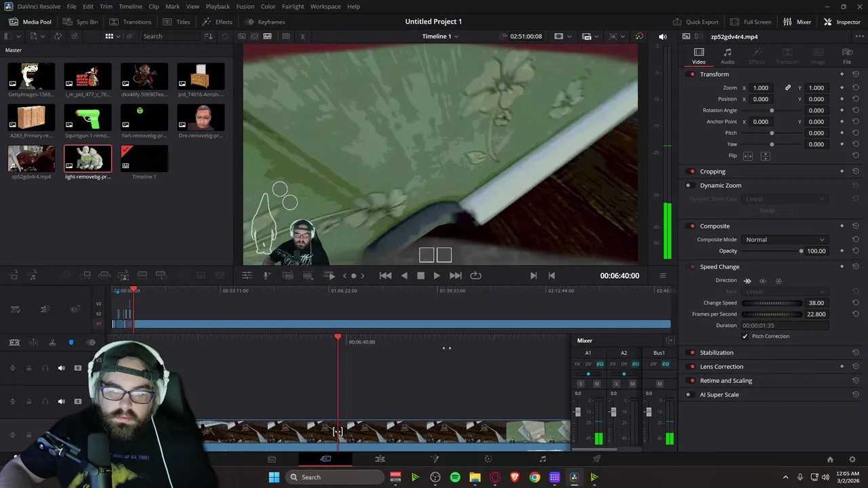This screenshot has width=868, height=488.
Task: Open Fast Review play icon
Action: pos(330,275)
